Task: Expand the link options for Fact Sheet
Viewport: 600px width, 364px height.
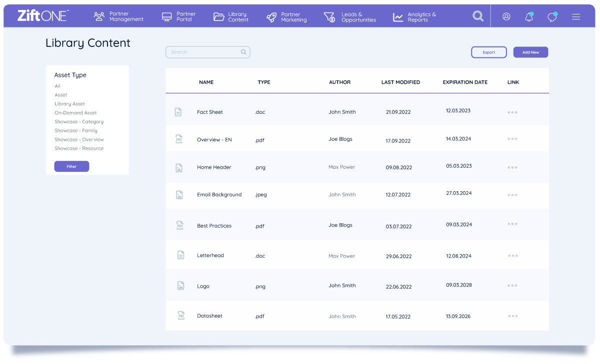Action: pyautogui.click(x=512, y=112)
